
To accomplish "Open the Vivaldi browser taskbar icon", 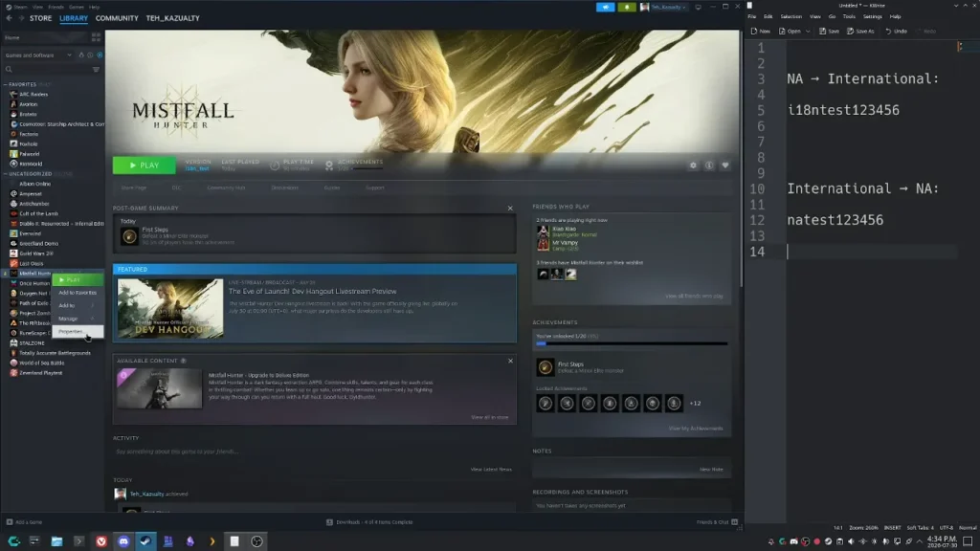I will (101, 541).
